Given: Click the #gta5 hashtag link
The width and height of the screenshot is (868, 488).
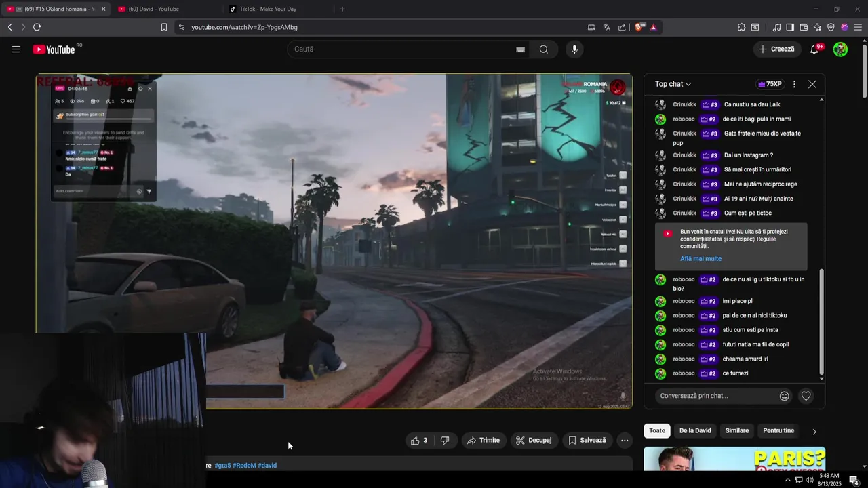Looking at the screenshot, I should pos(222,466).
